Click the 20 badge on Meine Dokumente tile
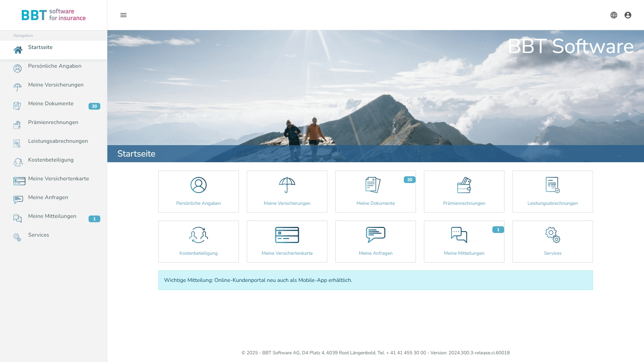Screen dimensions: 644x362 [x=410, y=180]
